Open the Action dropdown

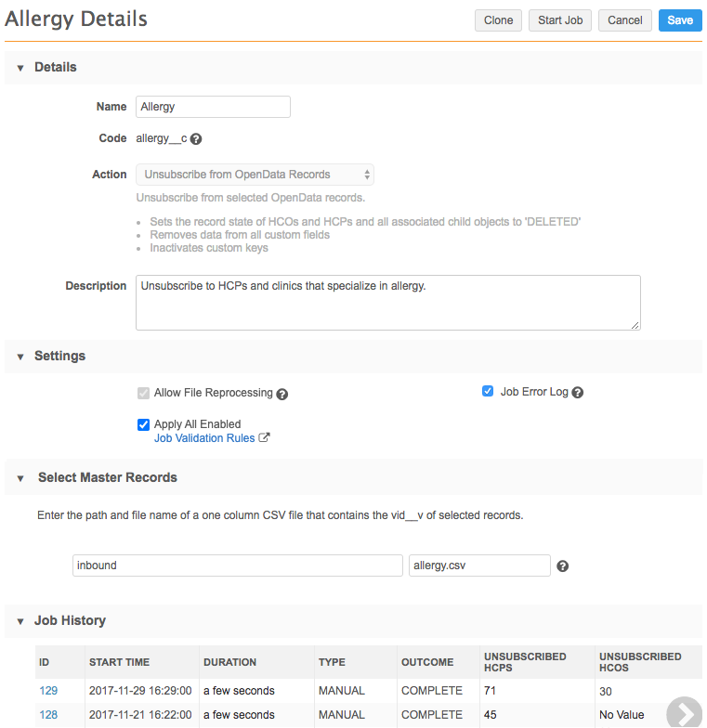pyautogui.click(x=255, y=175)
